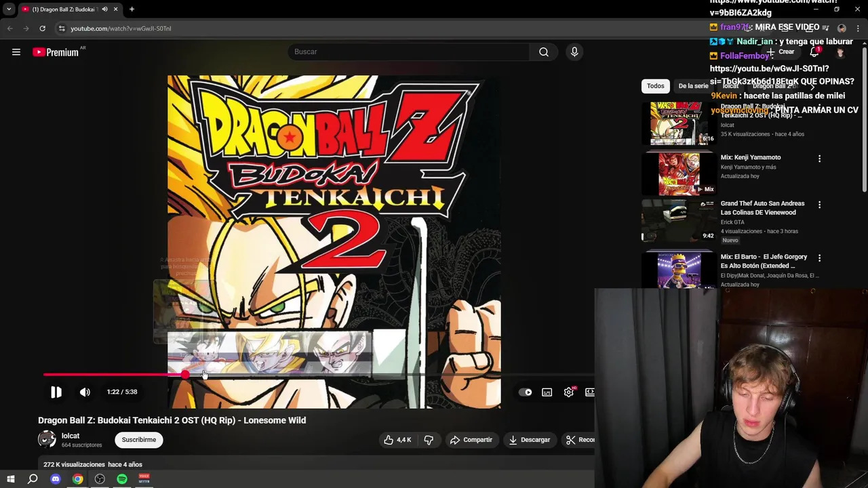Click the Descargar download button
The width and height of the screenshot is (868, 488).
[x=530, y=440]
